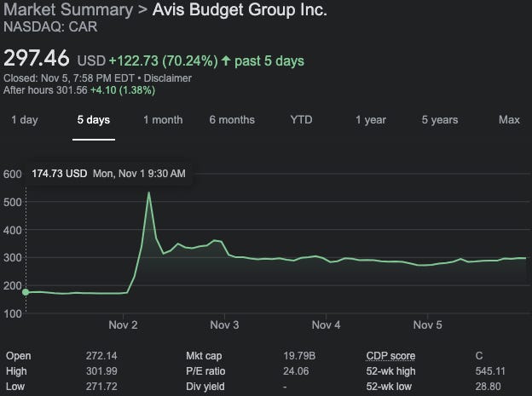Click the +122.73 (70.24%) change value

[x=163, y=61]
